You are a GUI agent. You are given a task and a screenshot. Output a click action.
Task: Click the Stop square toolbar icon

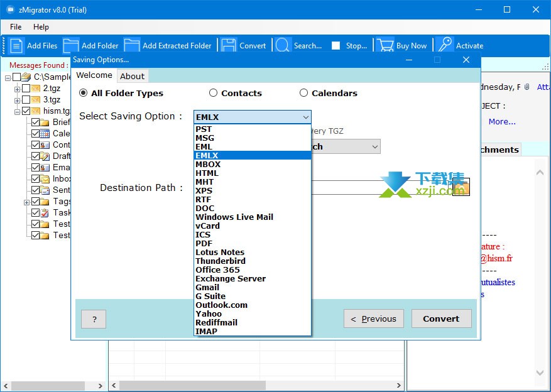click(x=336, y=46)
